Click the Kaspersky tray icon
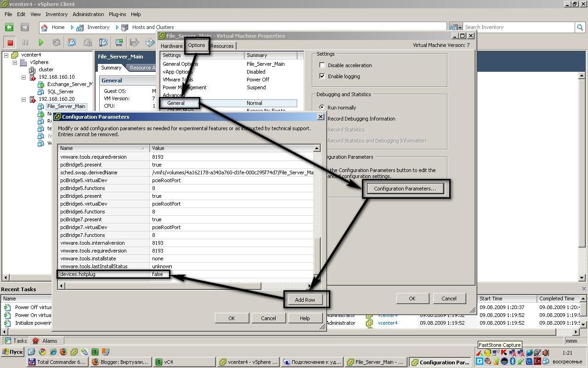The image size is (588, 368). point(504,353)
